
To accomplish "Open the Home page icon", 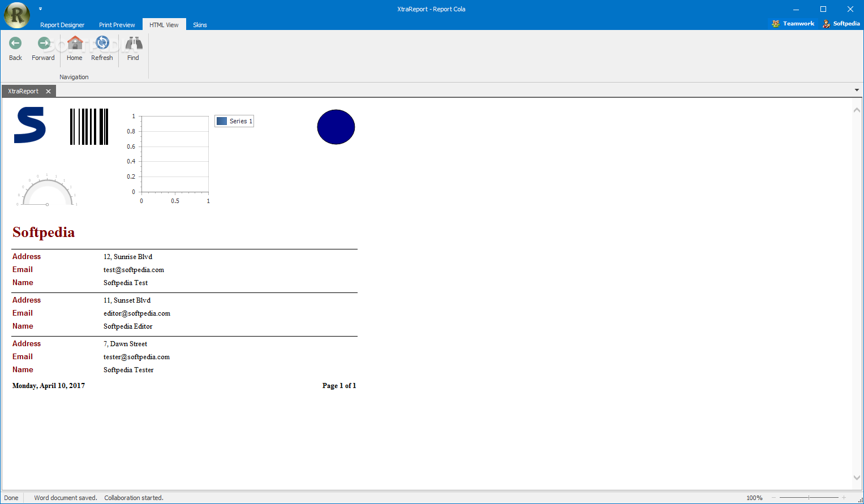I will pos(75,49).
